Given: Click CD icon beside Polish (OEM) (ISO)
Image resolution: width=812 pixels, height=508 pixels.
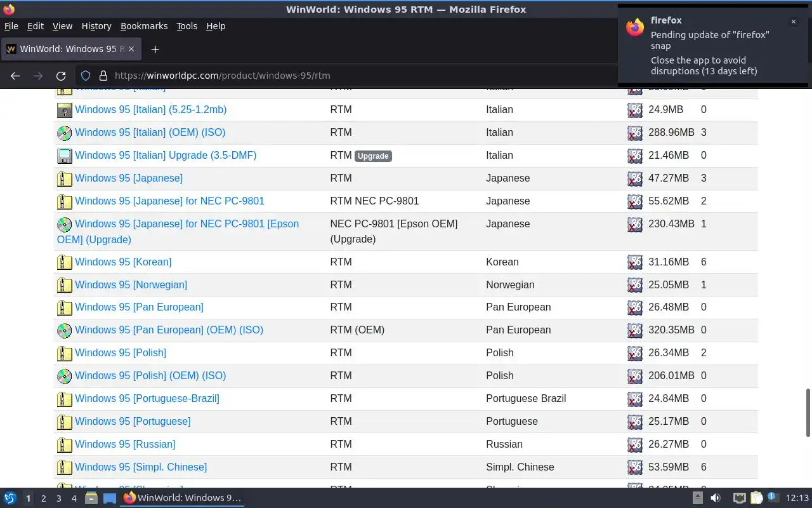Looking at the screenshot, I should tap(65, 376).
